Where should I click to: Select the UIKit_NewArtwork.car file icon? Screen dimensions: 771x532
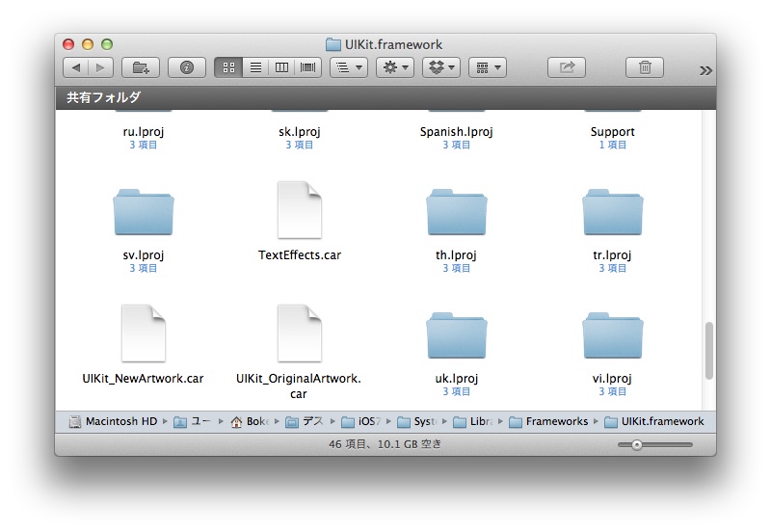(144, 333)
